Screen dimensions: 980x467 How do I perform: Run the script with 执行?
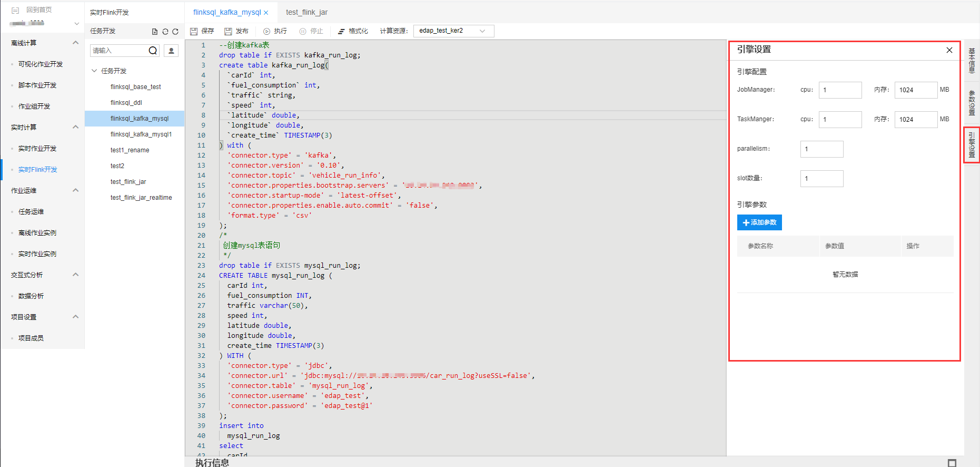pos(275,31)
